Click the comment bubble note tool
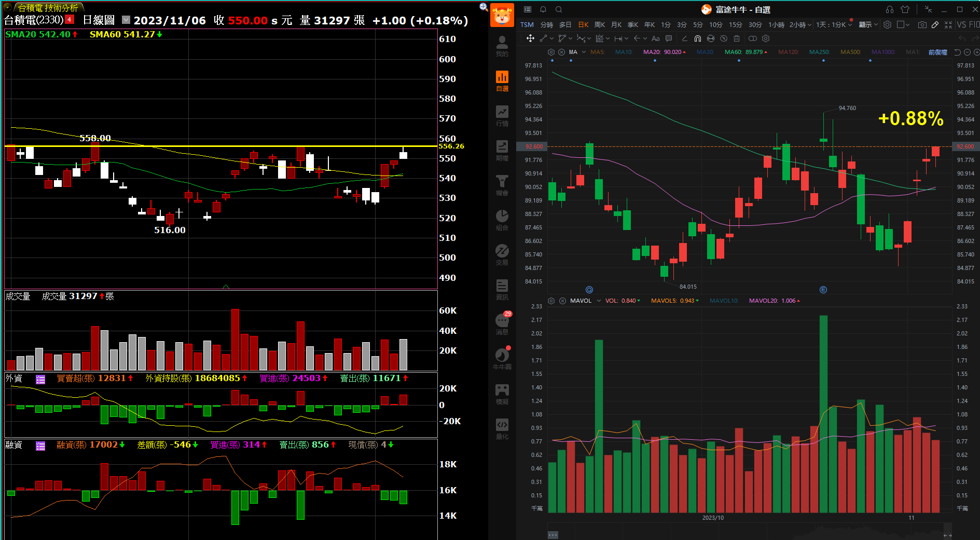This screenshot has height=540, width=980. pos(669,38)
